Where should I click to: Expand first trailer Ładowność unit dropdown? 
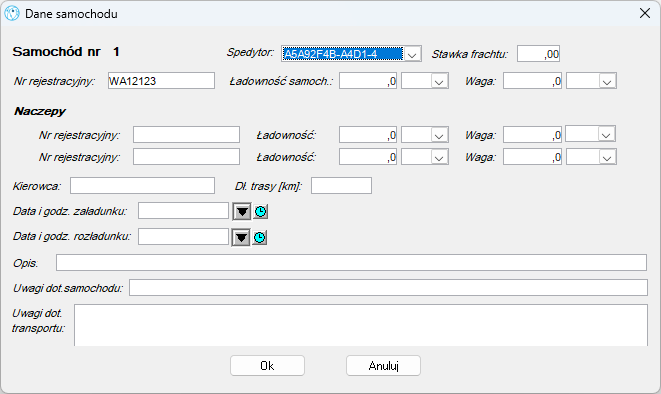439,135
